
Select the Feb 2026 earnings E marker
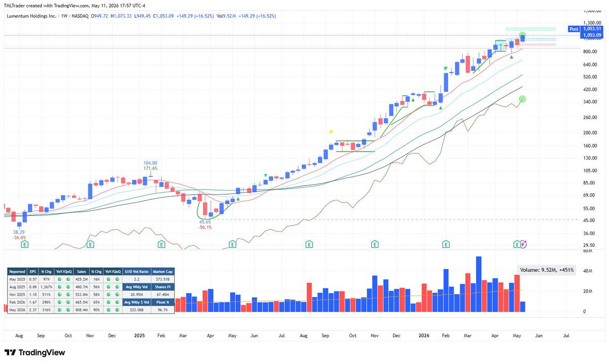[x=446, y=244]
